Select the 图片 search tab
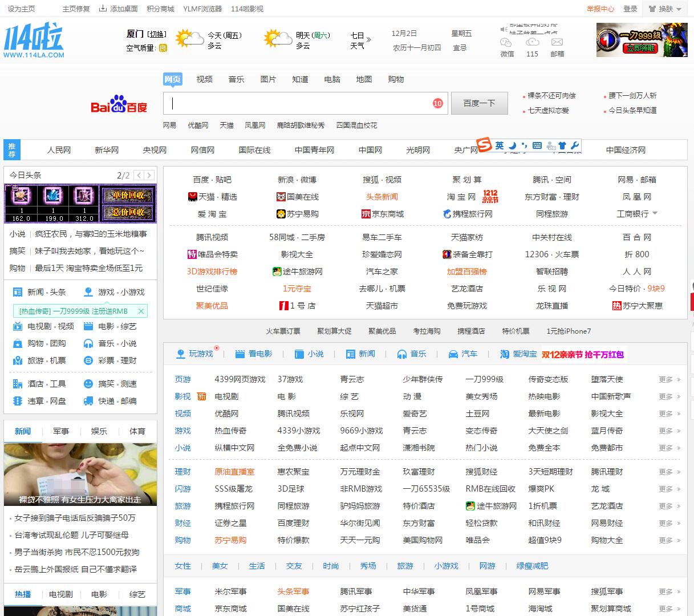 [268, 79]
